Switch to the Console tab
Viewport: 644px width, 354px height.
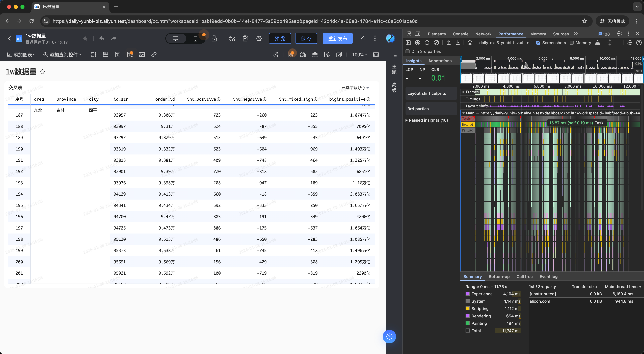click(x=461, y=34)
